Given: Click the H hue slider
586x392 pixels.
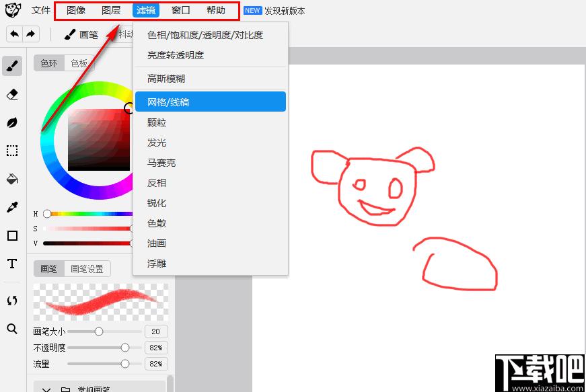Looking at the screenshot, I should click(88, 214).
